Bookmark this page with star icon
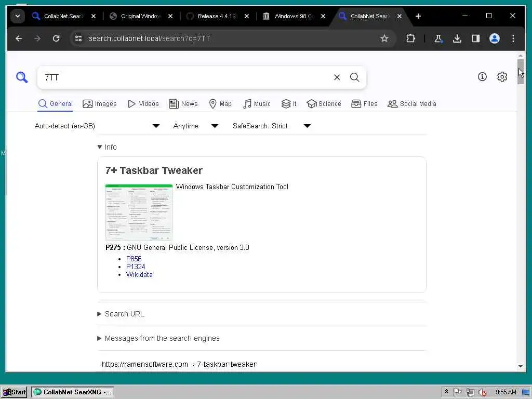 click(384, 38)
